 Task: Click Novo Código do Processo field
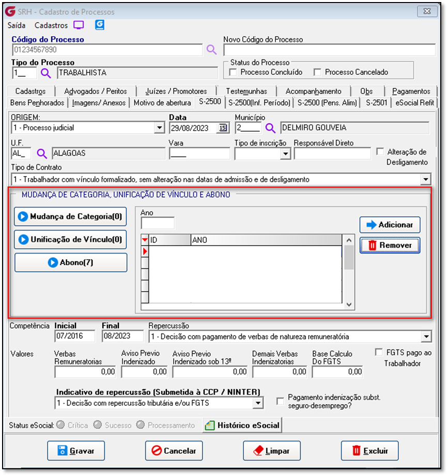(x=330, y=50)
